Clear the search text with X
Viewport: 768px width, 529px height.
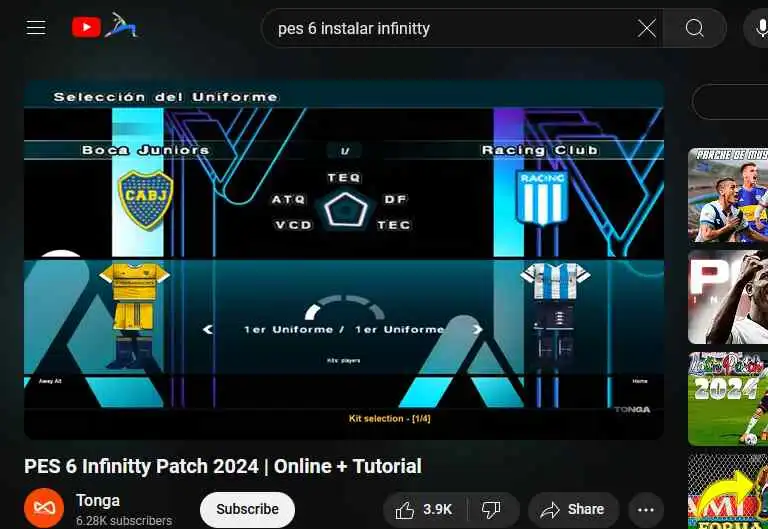coord(647,28)
